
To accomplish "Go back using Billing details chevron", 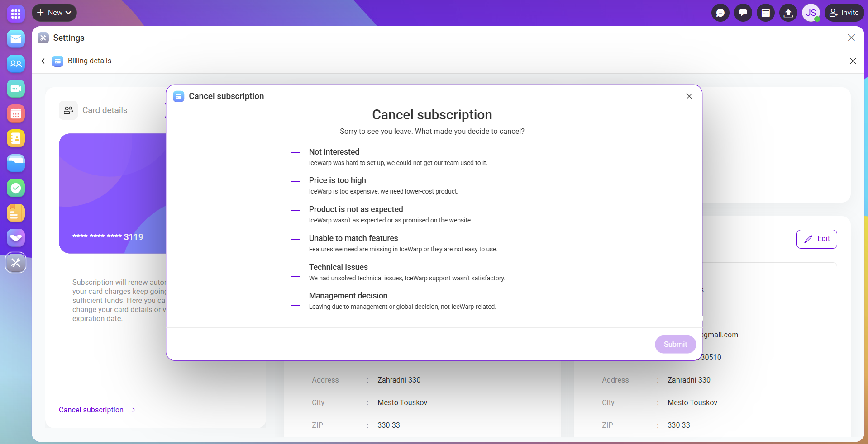I will click(43, 61).
